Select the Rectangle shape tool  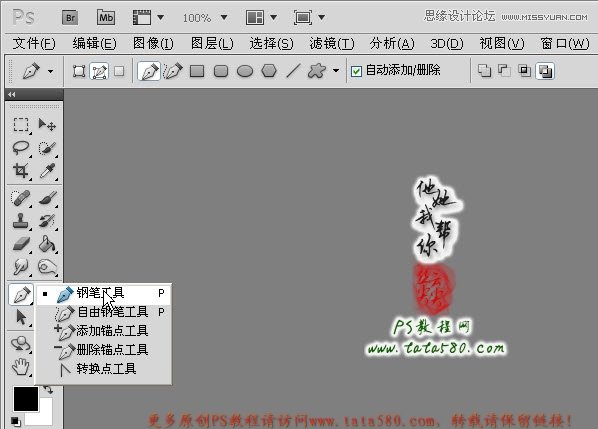pyautogui.click(x=197, y=71)
